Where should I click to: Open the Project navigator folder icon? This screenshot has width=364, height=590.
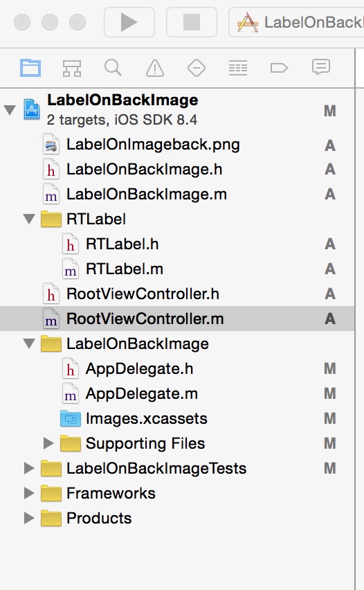click(30, 68)
